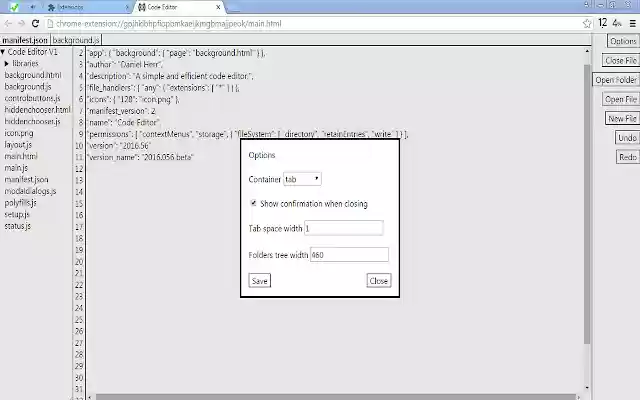Click the vertical scrollbar down arrow
The width and height of the screenshot is (640, 400).
(x=587, y=388)
